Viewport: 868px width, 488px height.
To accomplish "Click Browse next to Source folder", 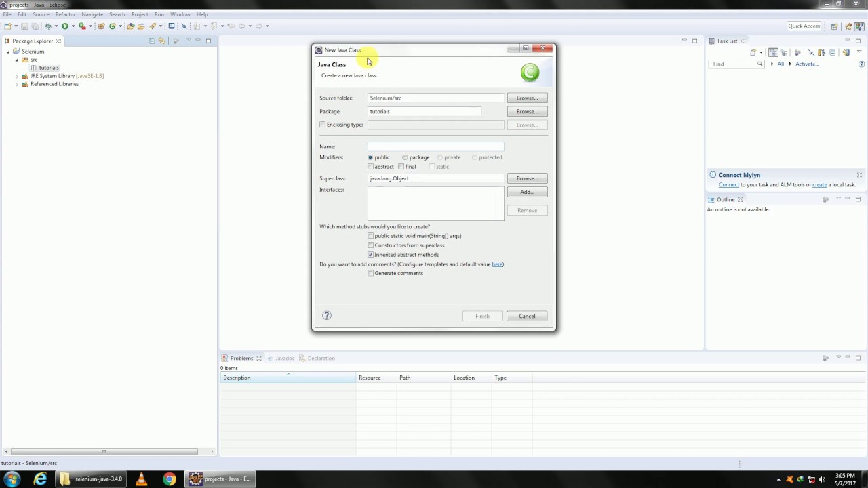I will click(527, 98).
